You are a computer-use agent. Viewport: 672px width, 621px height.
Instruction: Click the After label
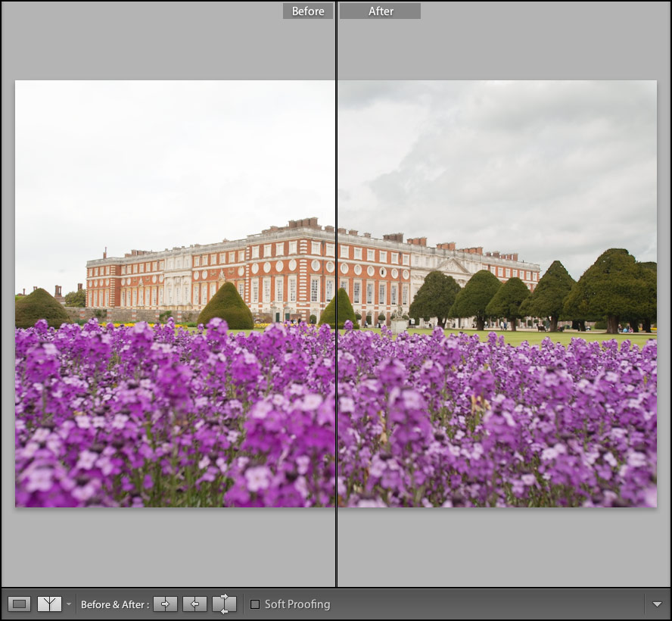coord(380,11)
